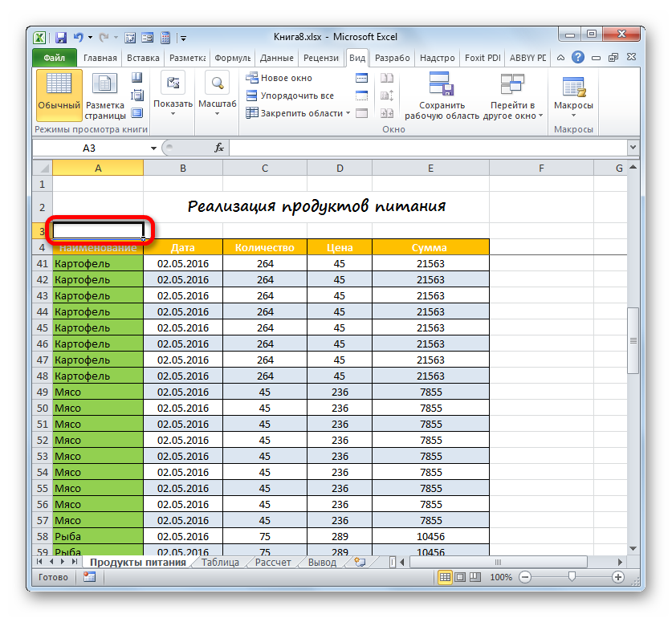The height and width of the screenshot is (618, 672).
Task: Click the View Side by Side icon
Action: click(387, 78)
